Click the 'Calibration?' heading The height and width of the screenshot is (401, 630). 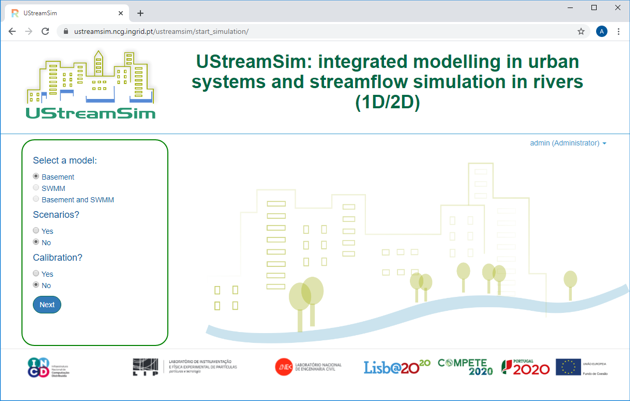(57, 258)
